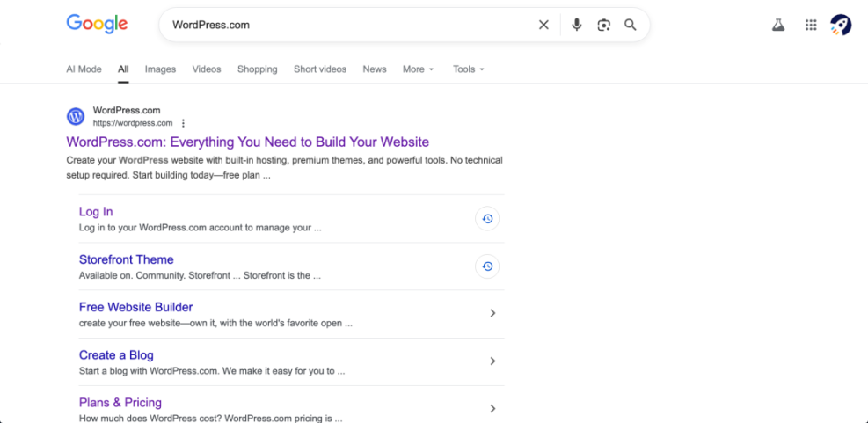Open Search Labs flask icon
This screenshot has height=423, width=868.
(x=778, y=25)
